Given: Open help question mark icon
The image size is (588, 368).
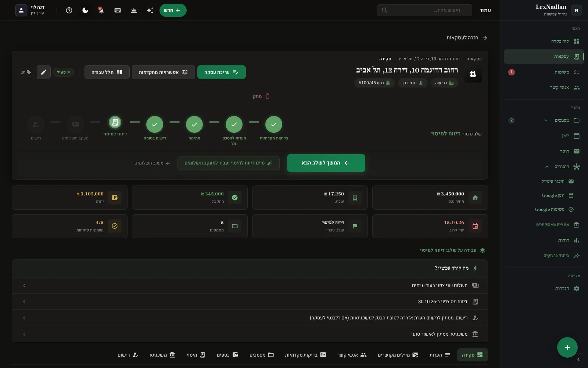Looking at the screenshot, I should tap(69, 10).
